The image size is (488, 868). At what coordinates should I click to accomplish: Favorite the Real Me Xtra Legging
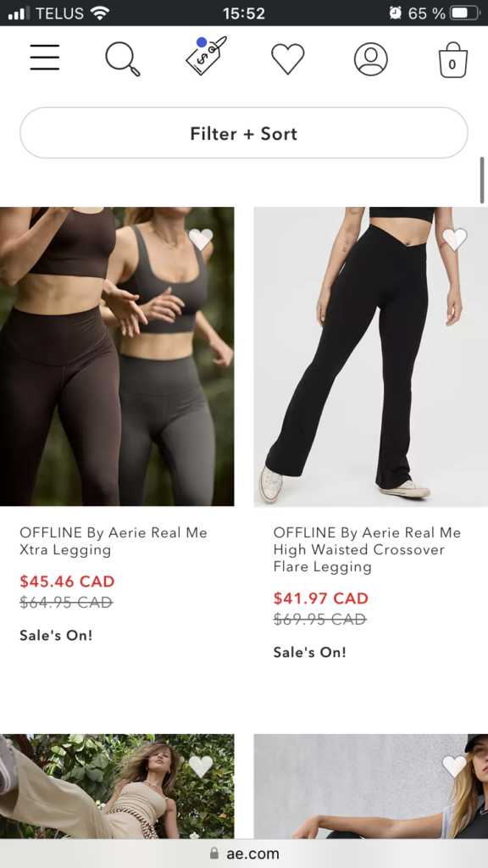click(x=201, y=239)
